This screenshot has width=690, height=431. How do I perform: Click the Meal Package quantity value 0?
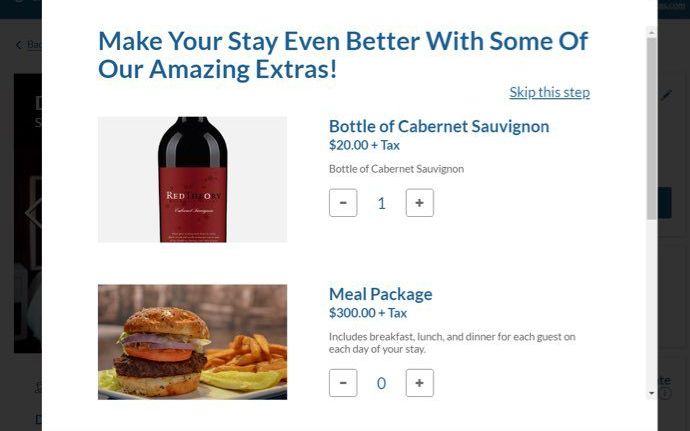coord(381,383)
